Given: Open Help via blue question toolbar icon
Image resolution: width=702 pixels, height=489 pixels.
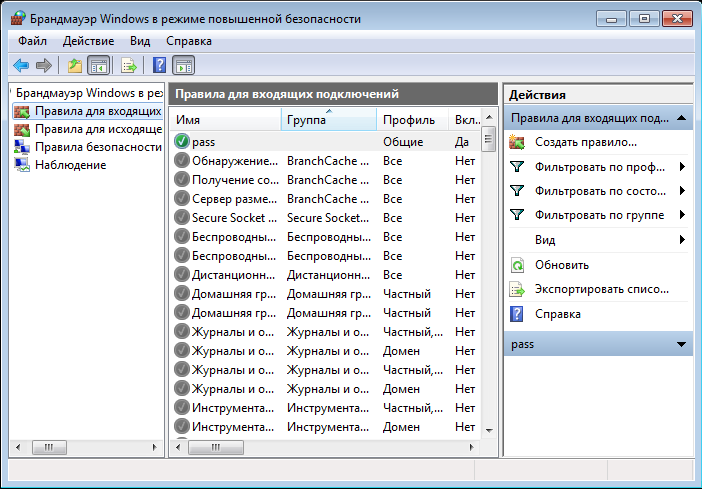Looking at the screenshot, I should 158,66.
